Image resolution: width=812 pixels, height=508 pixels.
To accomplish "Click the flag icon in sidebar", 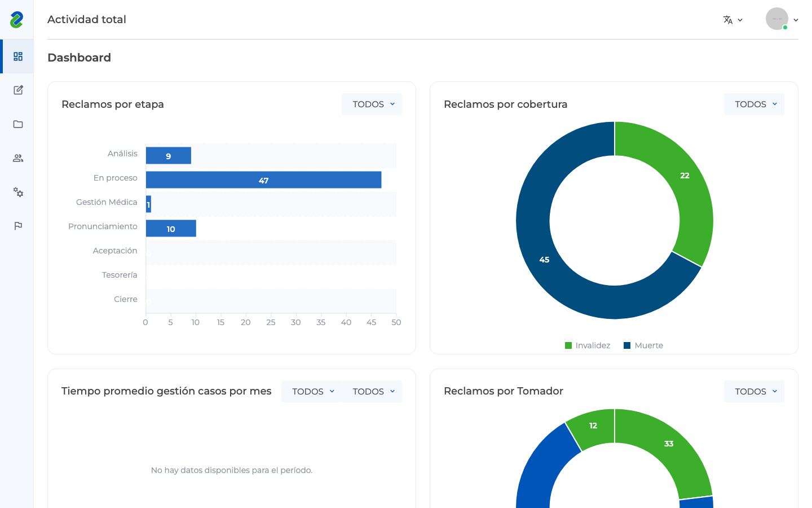I will coord(18,226).
